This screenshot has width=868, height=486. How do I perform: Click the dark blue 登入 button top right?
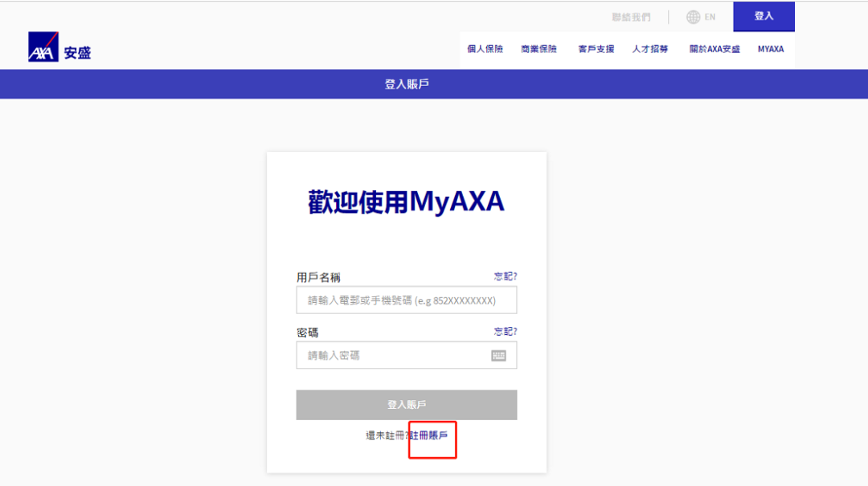pos(764,17)
